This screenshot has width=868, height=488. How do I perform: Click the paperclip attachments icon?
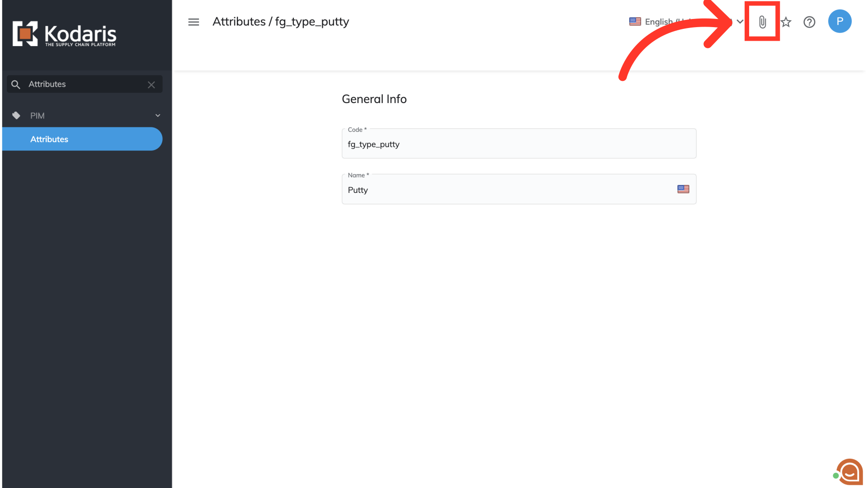pyautogui.click(x=762, y=22)
